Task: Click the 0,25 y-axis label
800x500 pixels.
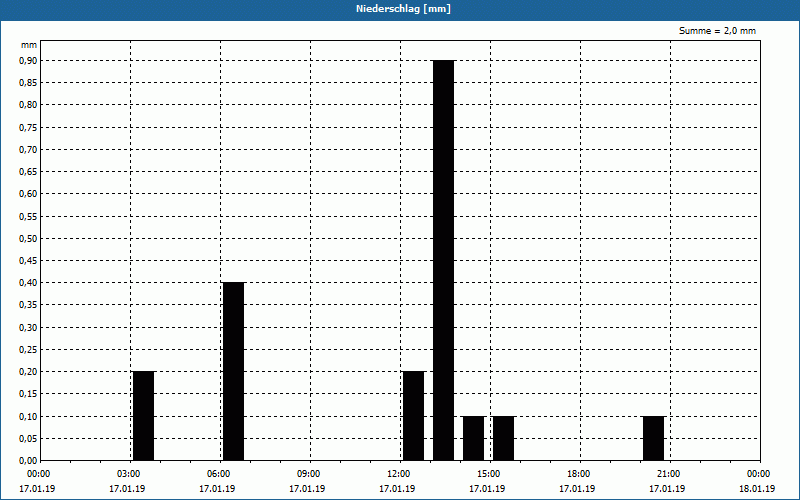Action: [28, 349]
